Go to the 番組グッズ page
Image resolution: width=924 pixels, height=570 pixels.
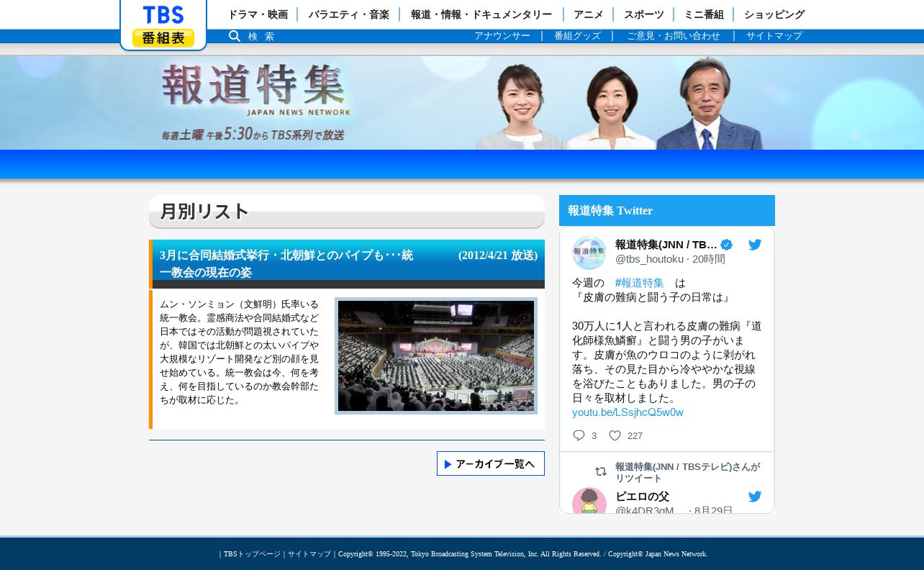click(x=577, y=36)
